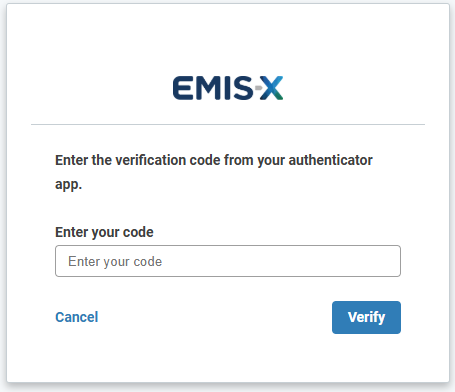Click the small dash in the logo
455x392 pixels.
[258, 88]
